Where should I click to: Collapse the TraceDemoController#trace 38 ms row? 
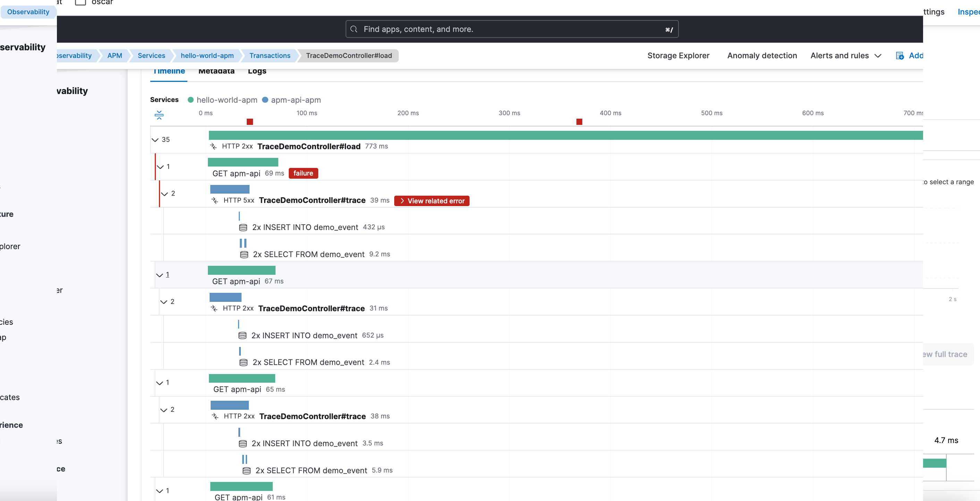[x=163, y=410]
